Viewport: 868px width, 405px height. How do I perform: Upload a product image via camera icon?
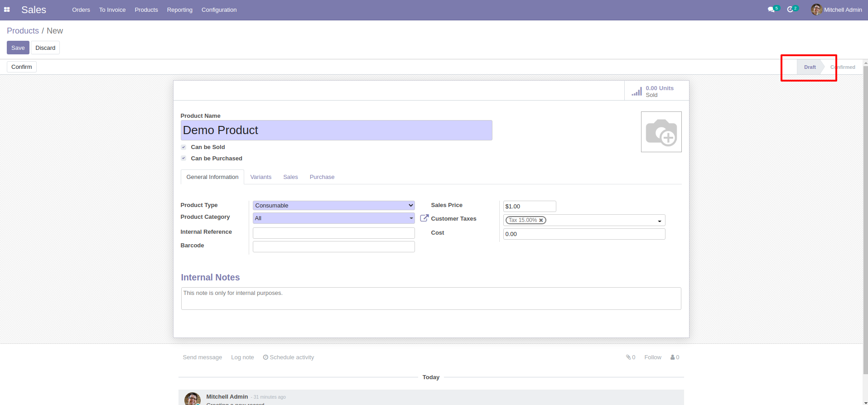(661, 132)
